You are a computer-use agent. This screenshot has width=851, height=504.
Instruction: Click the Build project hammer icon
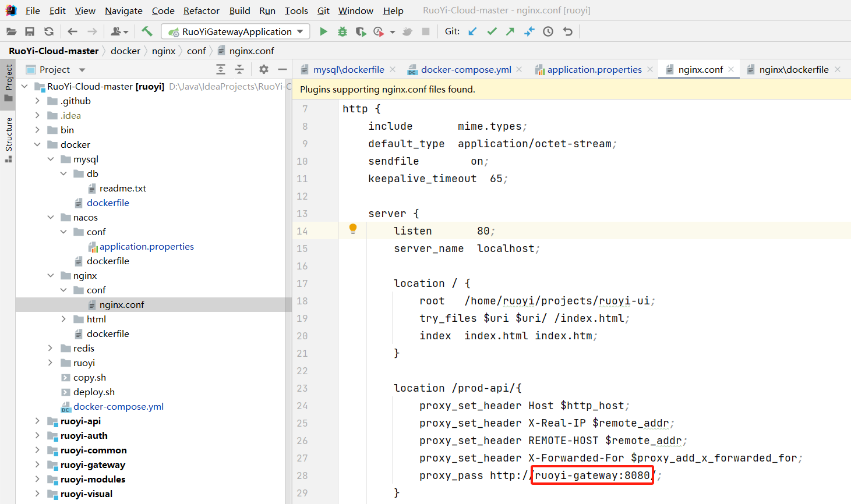point(147,31)
